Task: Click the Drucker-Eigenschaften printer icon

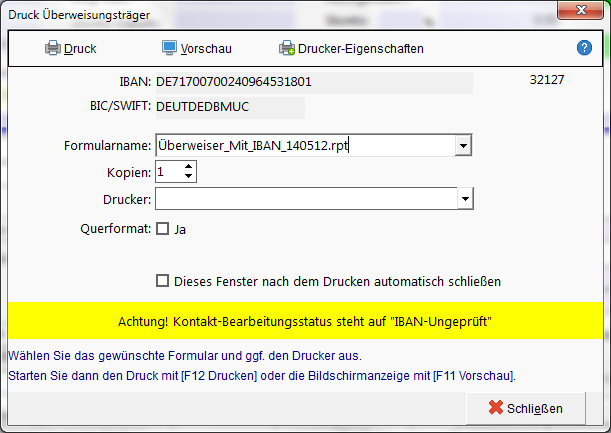Action: (x=287, y=48)
